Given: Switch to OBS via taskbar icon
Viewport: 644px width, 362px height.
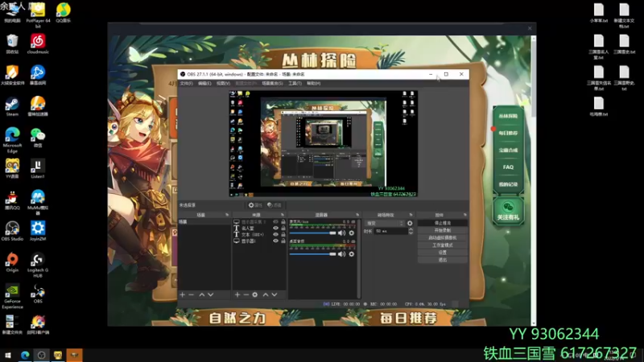Looking at the screenshot, I should coord(42,355).
